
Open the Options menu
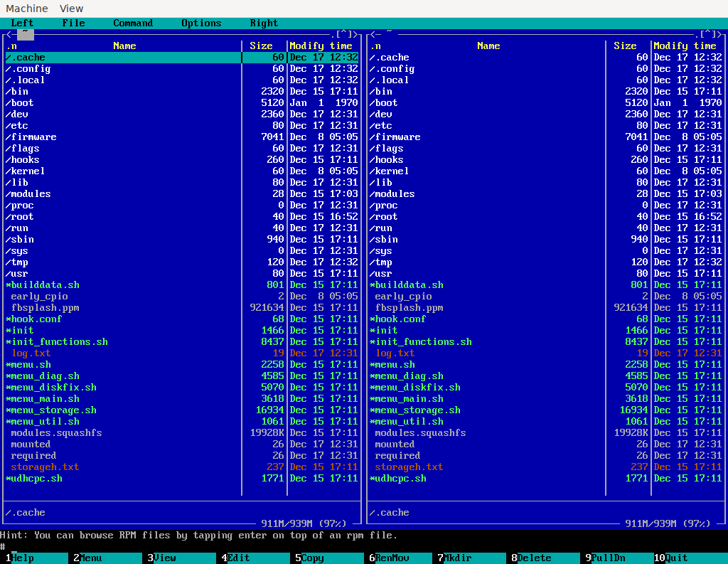click(201, 23)
